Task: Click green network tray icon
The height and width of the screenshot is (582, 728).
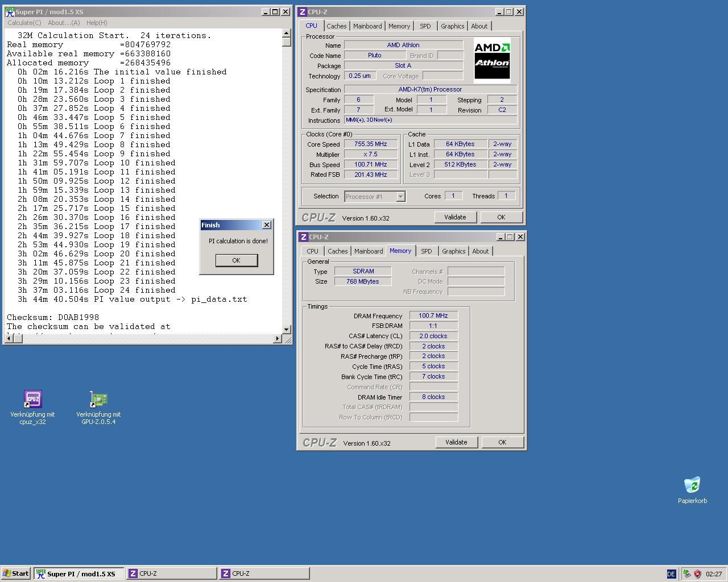Action: click(x=687, y=574)
